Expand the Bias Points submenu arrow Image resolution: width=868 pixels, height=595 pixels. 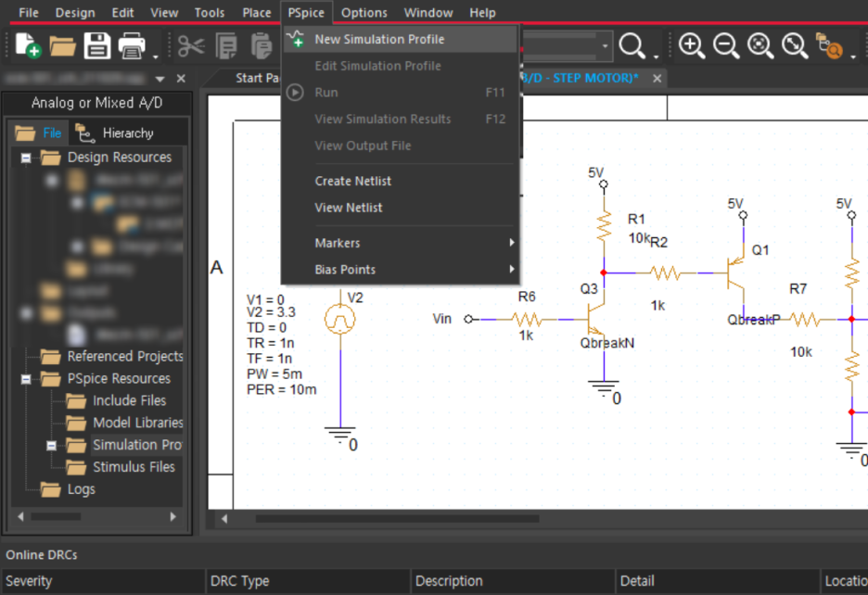tap(512, 270)
